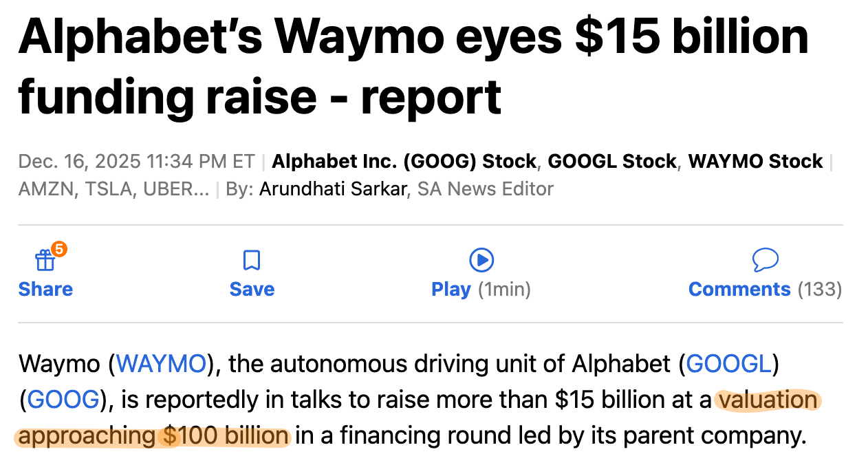
Task: Click the highlighted "valuation" text
Action: [768, 400]
